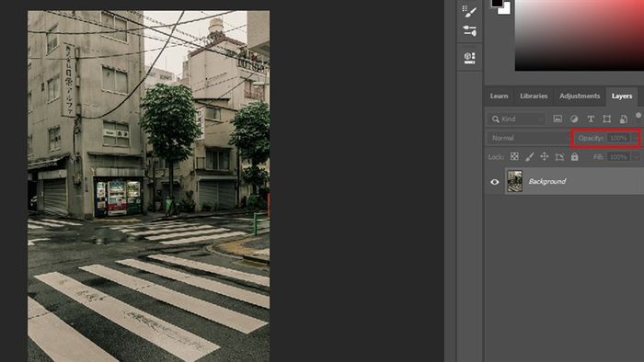The height and width of the screenshot is (362, 644).
Task: Open the Brush Settings panel icon
Action: (469, 10)
